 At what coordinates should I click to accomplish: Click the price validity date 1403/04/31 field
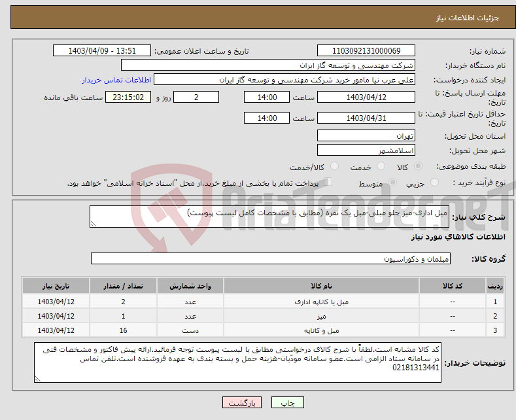pyautogui.click(x=366, y=118)
